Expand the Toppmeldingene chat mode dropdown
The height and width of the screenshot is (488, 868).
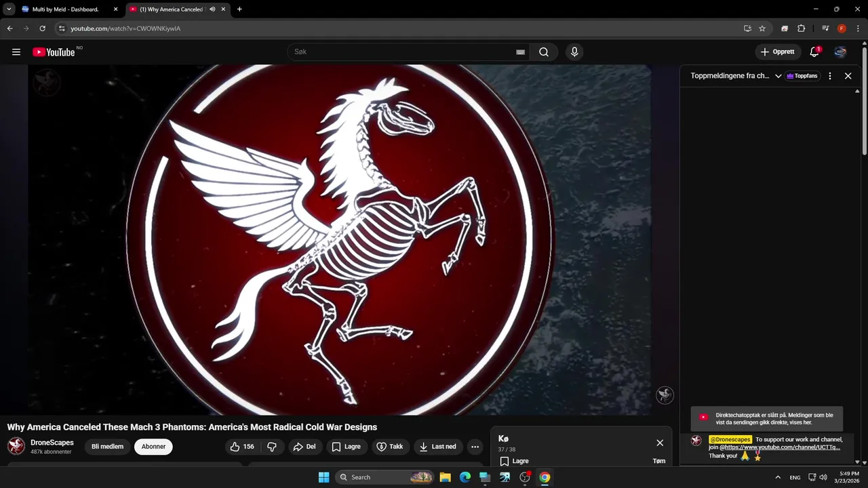(778, 76)
